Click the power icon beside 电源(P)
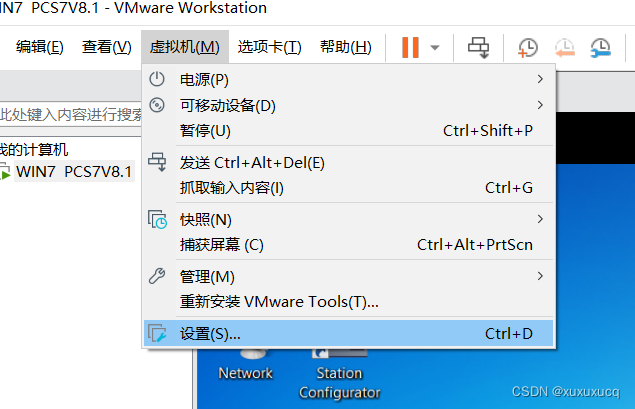 coord(157,79)
